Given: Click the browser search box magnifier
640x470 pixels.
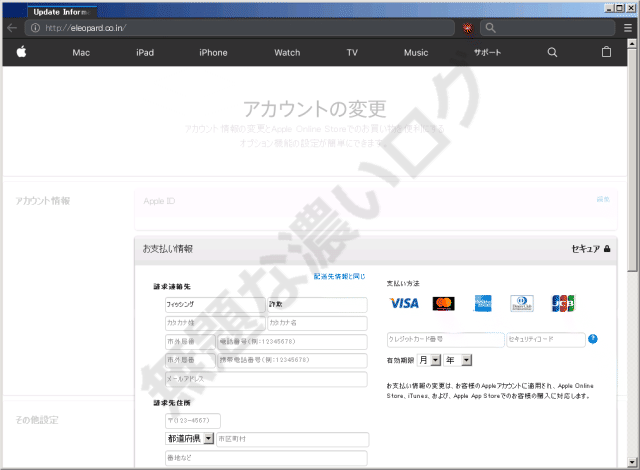Looking at the screenshot, I should [491, 28].
